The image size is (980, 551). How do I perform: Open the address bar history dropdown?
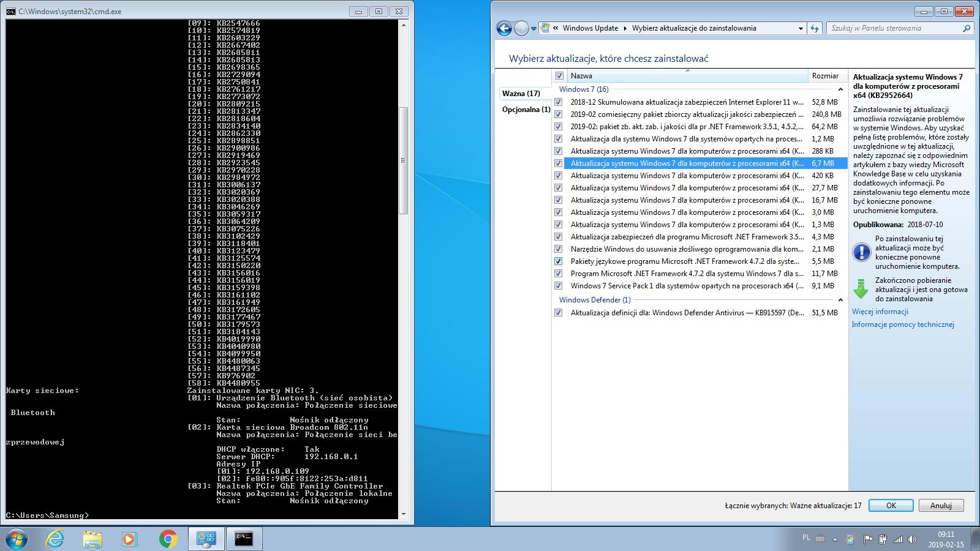click(800, 28)
